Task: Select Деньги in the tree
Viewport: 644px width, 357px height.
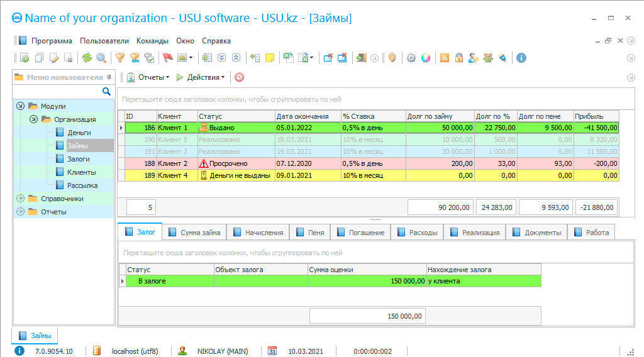Action: [x=79, y=133]
